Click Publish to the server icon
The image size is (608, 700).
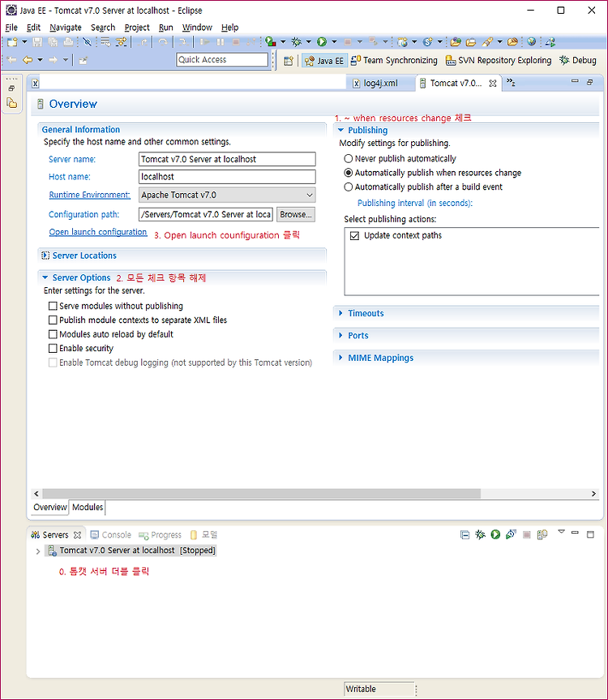point(542,535)
